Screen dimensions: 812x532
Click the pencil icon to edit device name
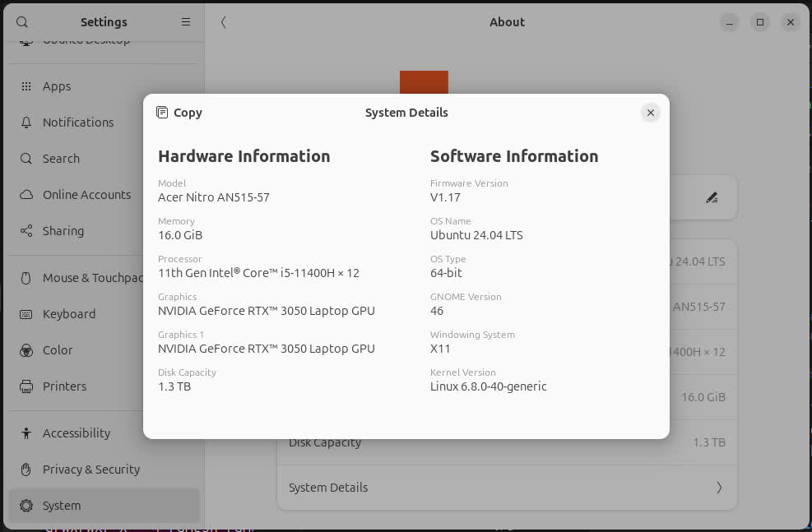(x=712, y=197)
